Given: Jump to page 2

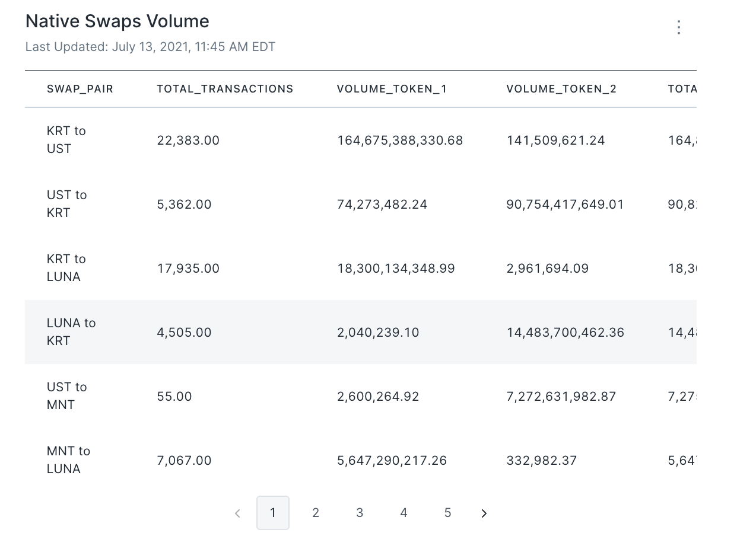Looking at the screenshot, I should (316, 513).
